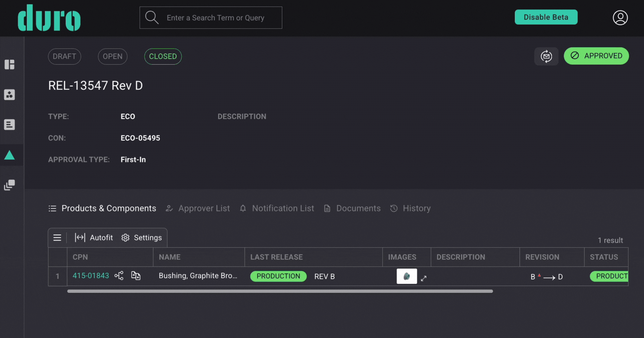Open the table hamburger menu
This screenshot has width=644, height=338.
click(x=57, y=238)
